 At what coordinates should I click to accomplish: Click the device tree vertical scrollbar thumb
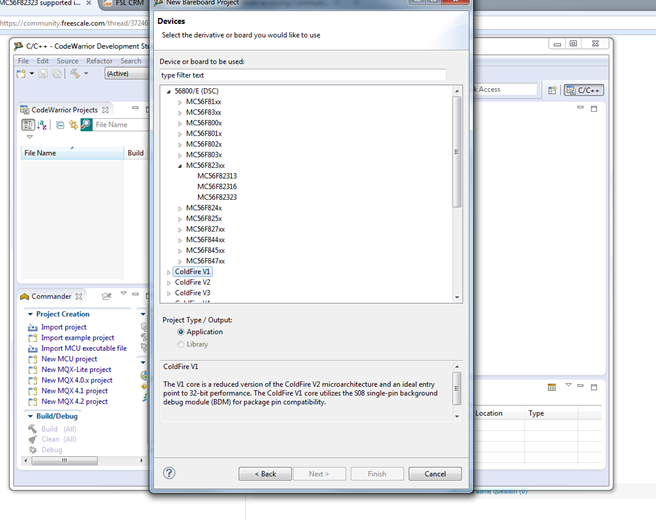coord(456,152)
